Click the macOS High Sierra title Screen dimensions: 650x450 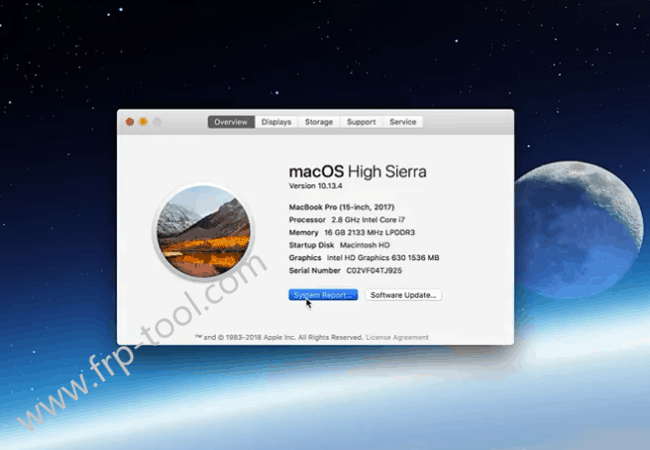pos(358,172)
